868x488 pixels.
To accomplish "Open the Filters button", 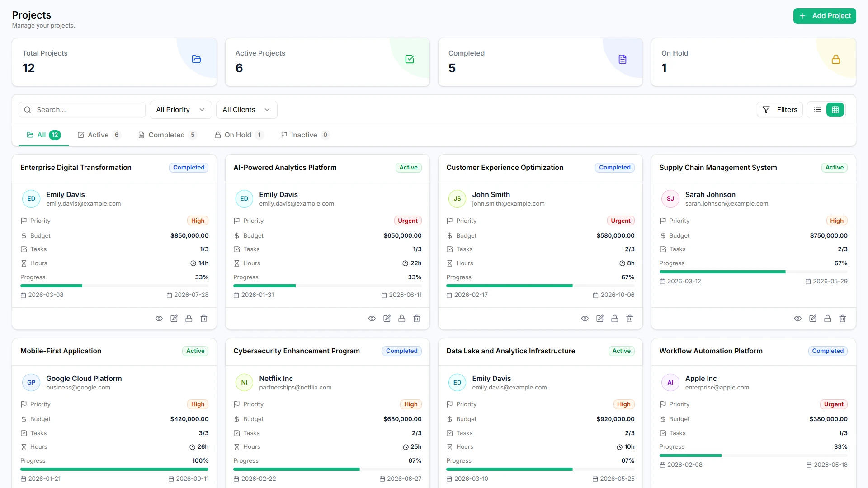I will pyautogui.click(x=780, y=110).
